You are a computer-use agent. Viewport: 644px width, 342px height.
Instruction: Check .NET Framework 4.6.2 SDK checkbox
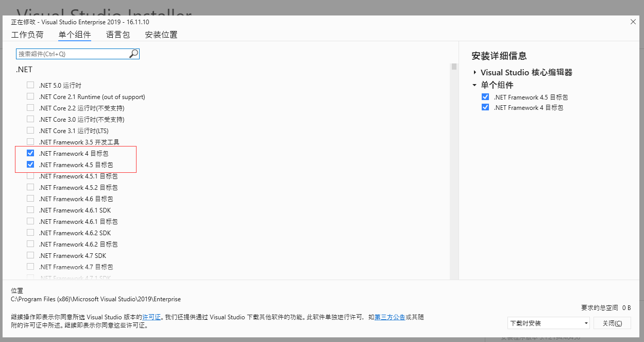[30, 233]
